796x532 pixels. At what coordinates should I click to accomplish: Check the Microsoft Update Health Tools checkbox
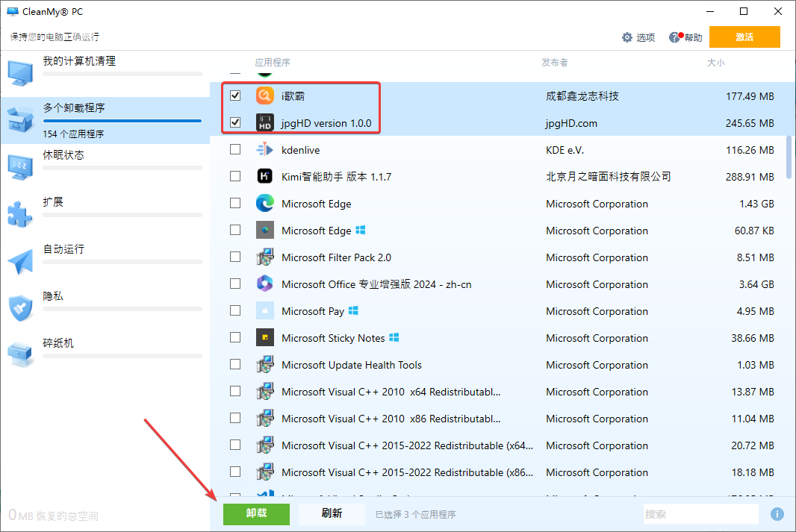[x=235, y=364]
